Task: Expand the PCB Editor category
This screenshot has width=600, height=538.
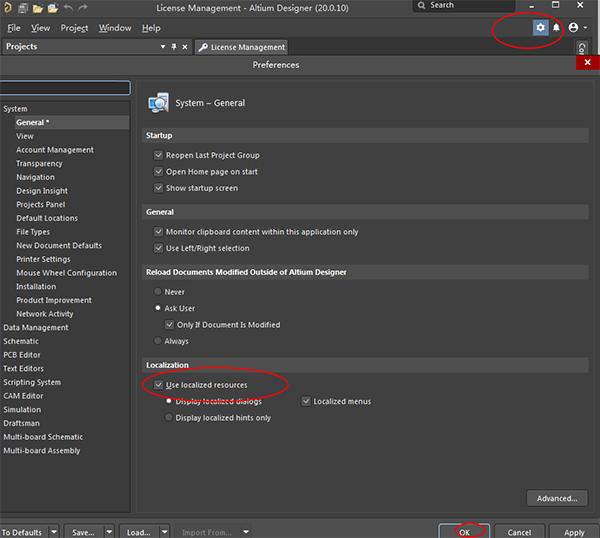Action: coord(22,355)
